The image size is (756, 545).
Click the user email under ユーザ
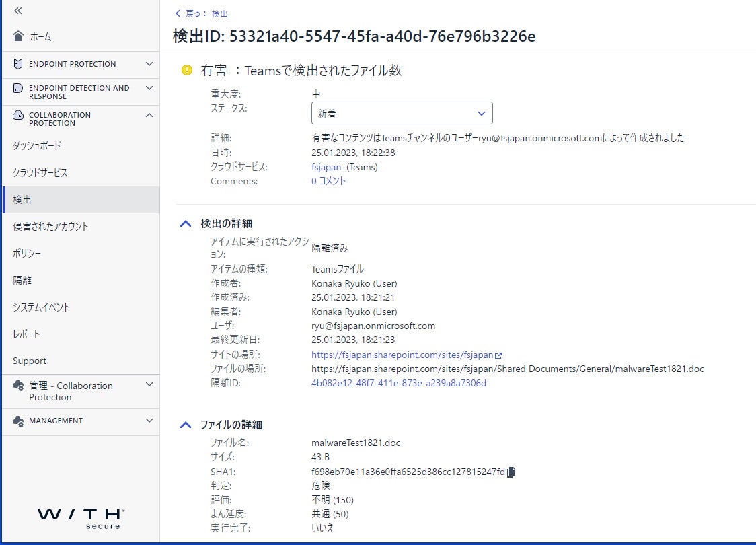pos(373,326)
